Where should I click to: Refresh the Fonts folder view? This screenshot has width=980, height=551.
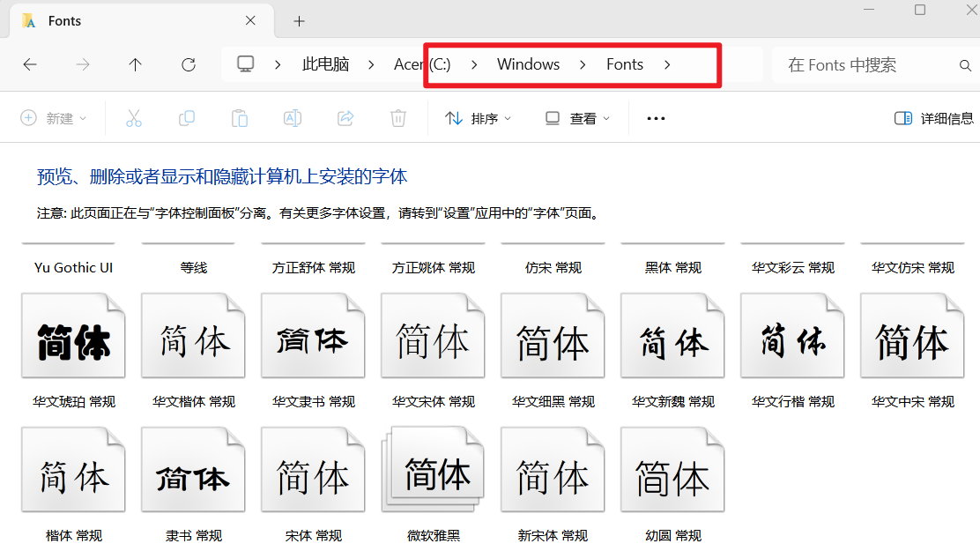(188, 64)
